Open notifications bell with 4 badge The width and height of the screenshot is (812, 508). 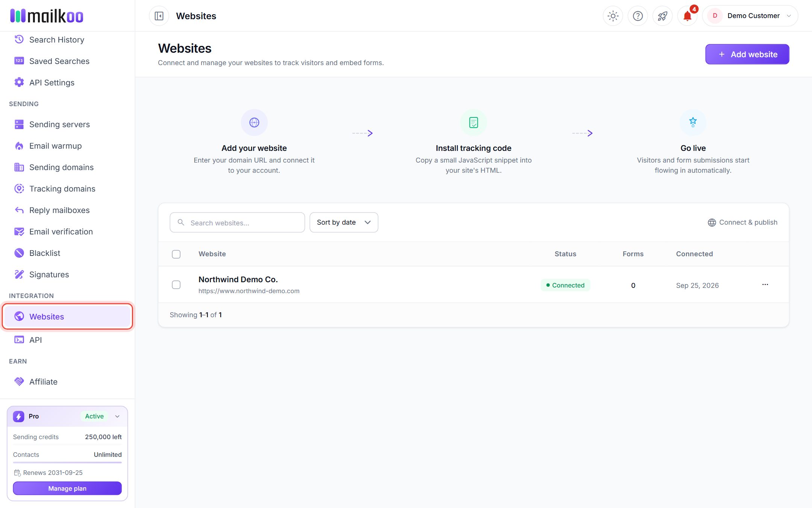click(687, 16)
